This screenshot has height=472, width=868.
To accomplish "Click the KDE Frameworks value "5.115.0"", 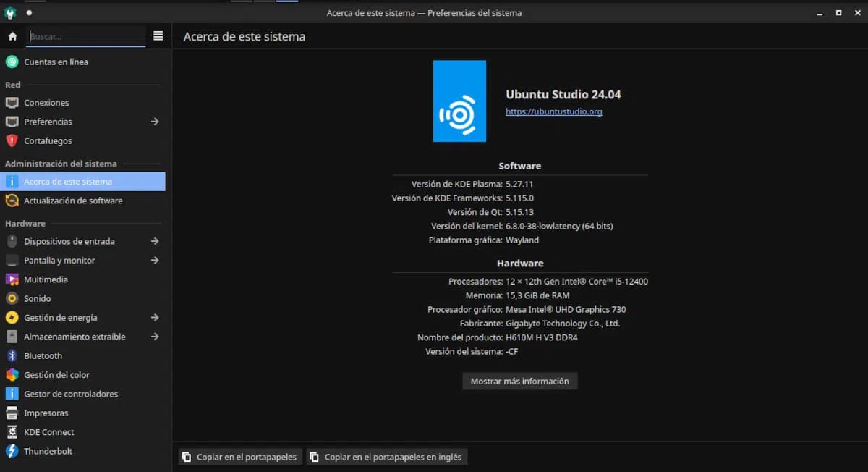I will [520, 198].
